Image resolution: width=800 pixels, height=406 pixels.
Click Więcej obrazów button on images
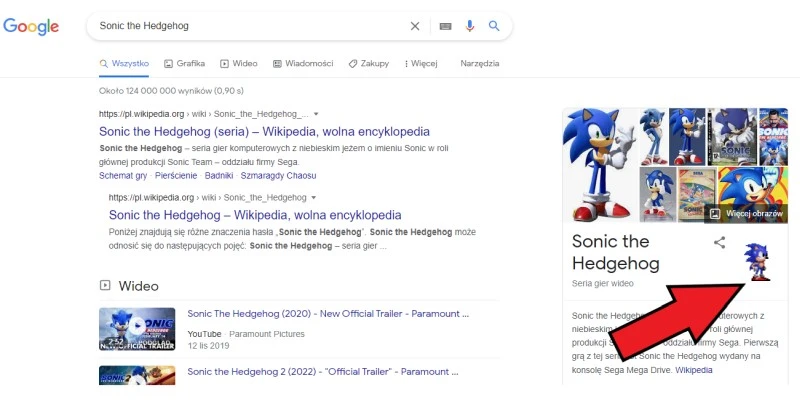click(x=746, y=214)
